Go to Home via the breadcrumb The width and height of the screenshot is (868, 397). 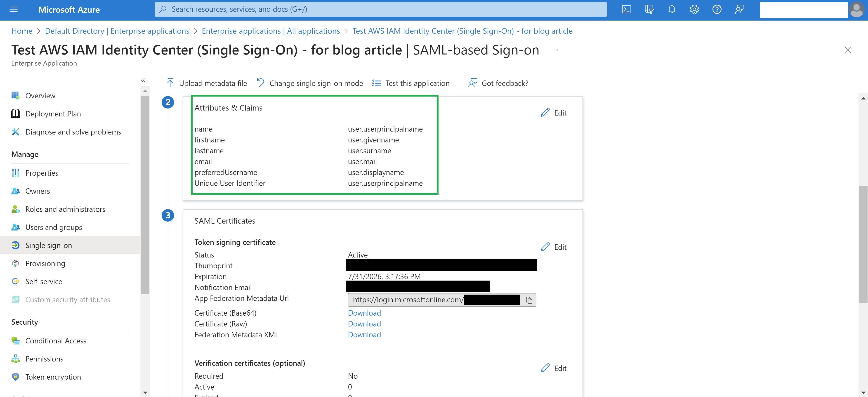(x=21, y=31)
